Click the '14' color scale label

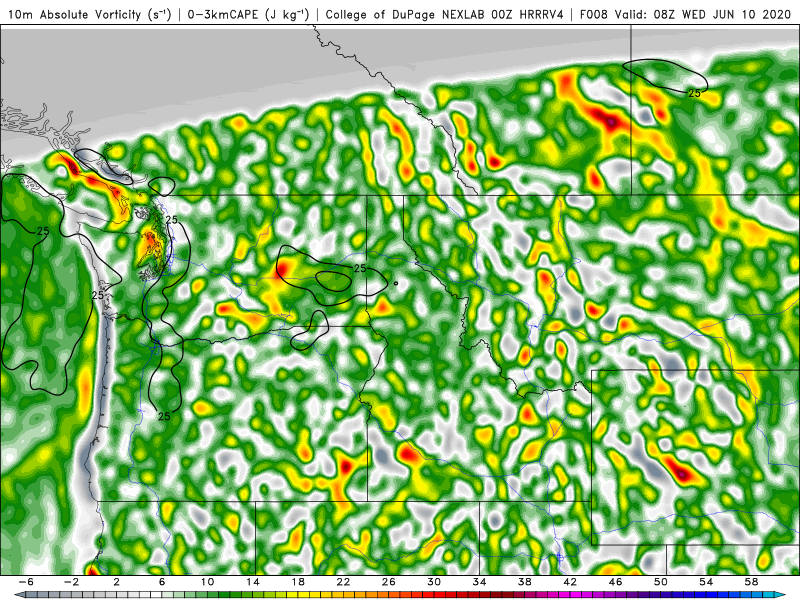[253, 582]
